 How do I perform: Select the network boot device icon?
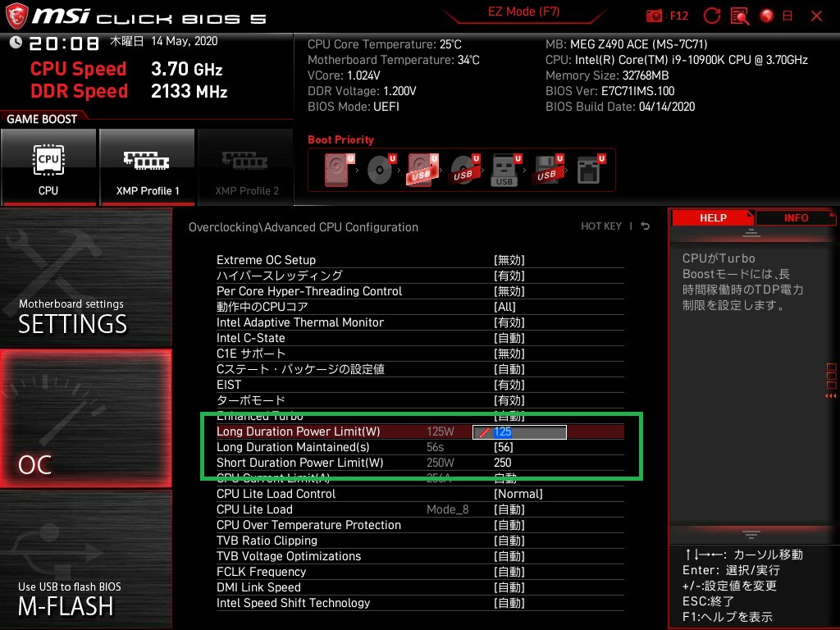[591, 170]
